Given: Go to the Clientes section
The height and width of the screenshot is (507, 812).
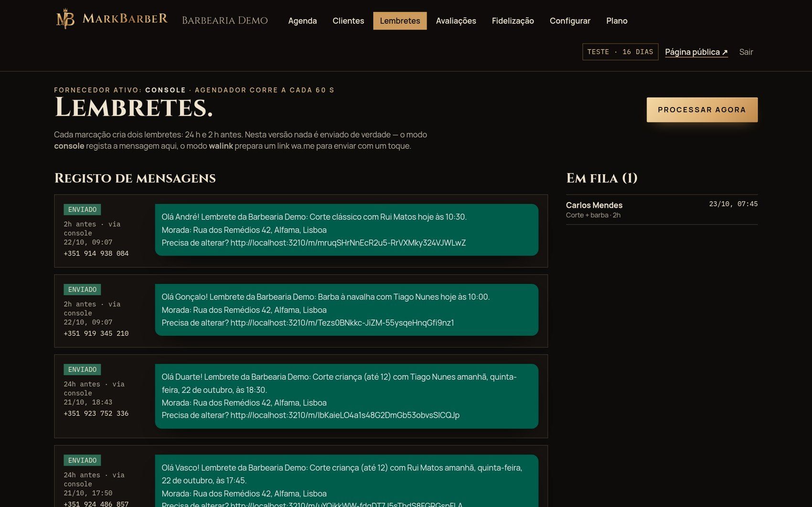Looking at the screenshot, I should coord(348,21).
